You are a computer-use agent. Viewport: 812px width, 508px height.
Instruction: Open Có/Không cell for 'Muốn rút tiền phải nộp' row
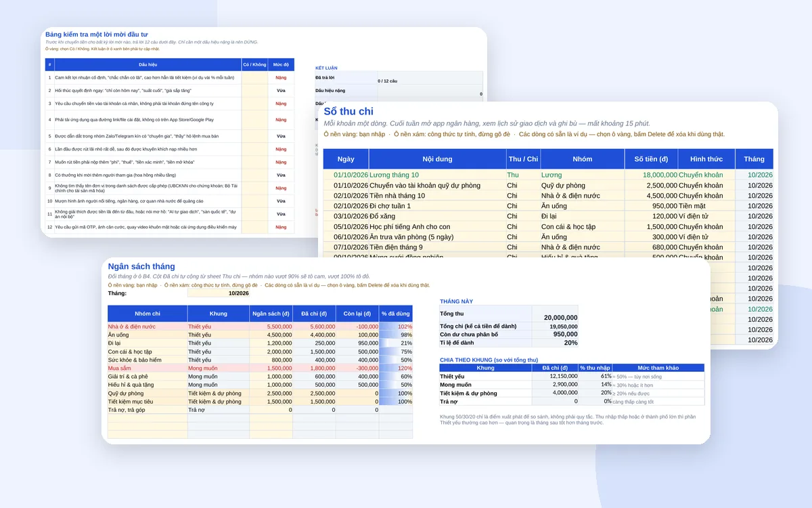click(254, 163)
